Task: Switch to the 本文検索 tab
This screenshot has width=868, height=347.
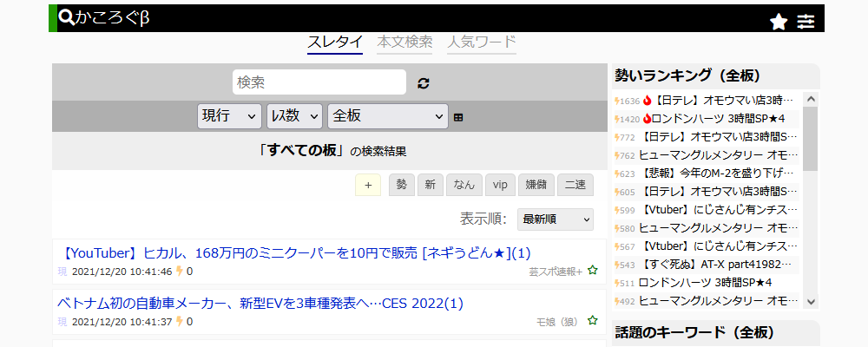Action: pyautogui.click(x=404, y=42)
